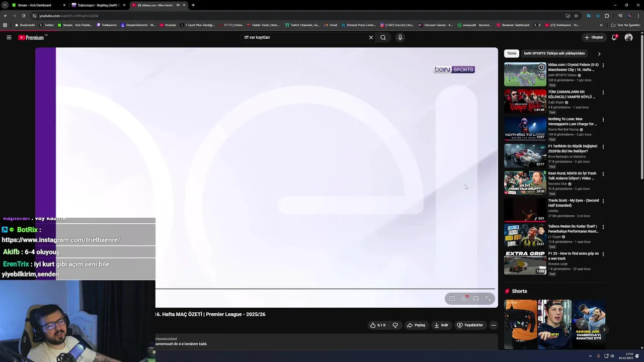Open F1 25 extra grip video thumbnail

point(525,263)
